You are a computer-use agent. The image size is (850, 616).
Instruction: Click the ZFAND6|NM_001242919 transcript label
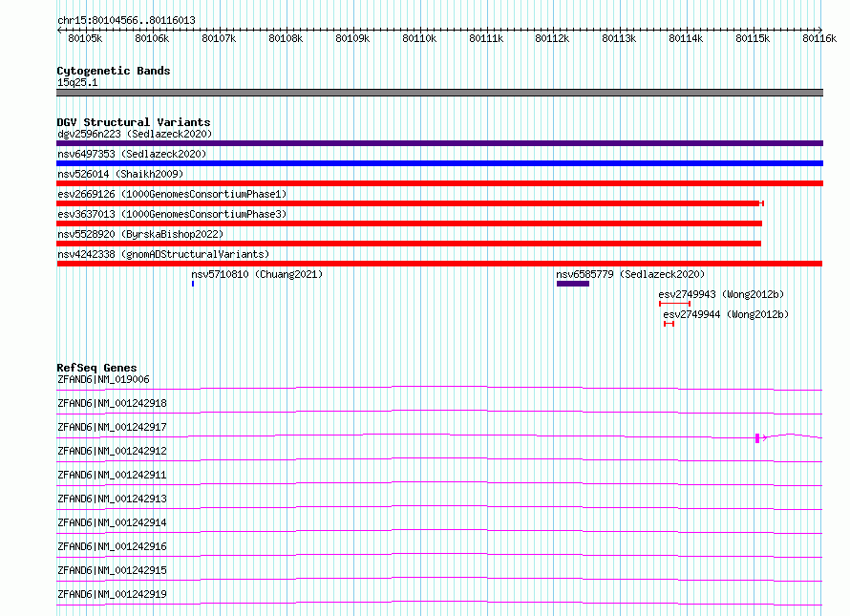pyautogui.click(x=112, y=594)
